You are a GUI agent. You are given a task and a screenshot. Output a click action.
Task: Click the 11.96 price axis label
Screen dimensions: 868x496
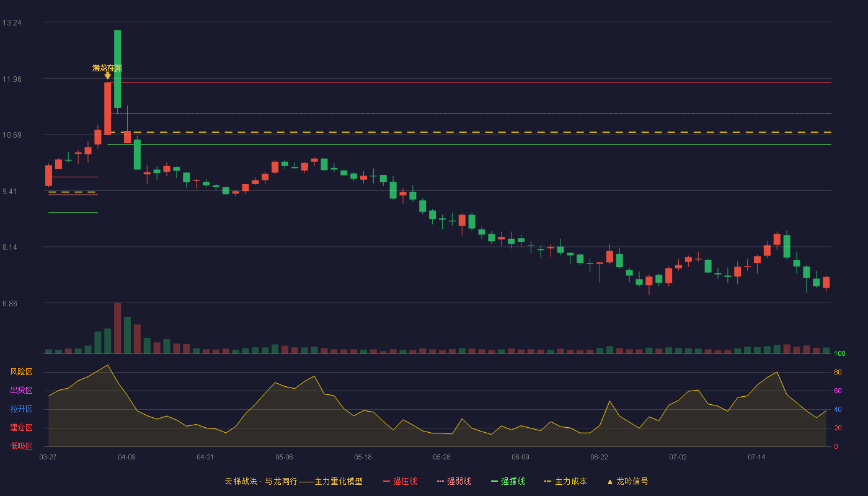point(12,79)
